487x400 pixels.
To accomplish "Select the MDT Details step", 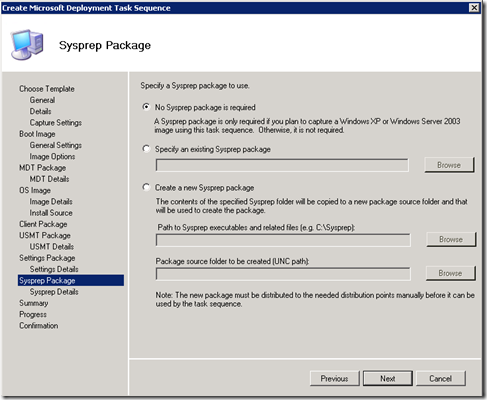I will point(49,179).
